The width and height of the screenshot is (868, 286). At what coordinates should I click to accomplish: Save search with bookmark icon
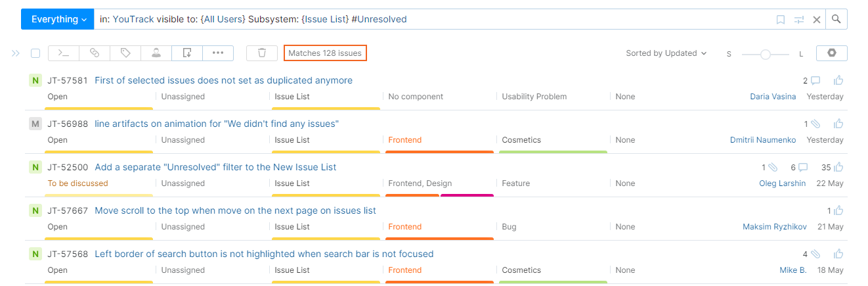coord(781,20)
